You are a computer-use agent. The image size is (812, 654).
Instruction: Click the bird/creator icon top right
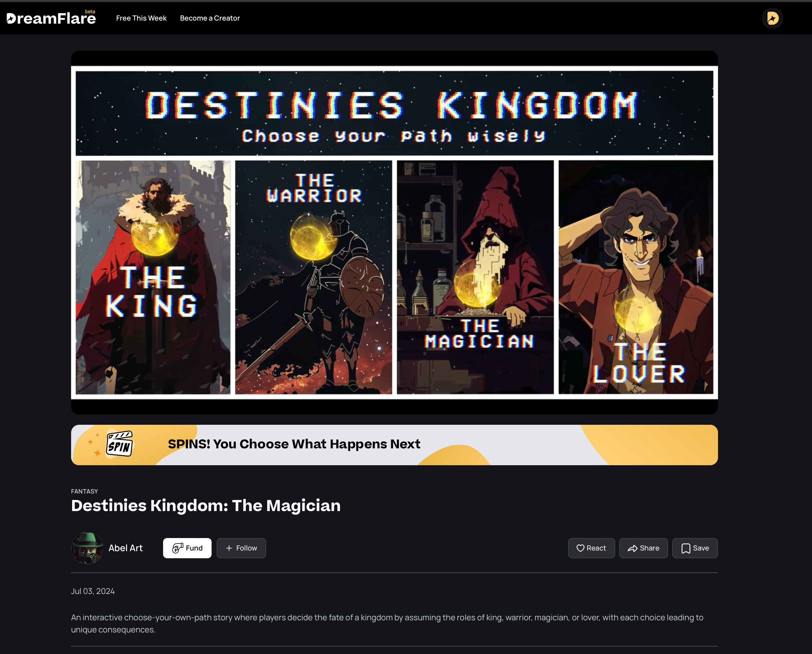point(772,18)
